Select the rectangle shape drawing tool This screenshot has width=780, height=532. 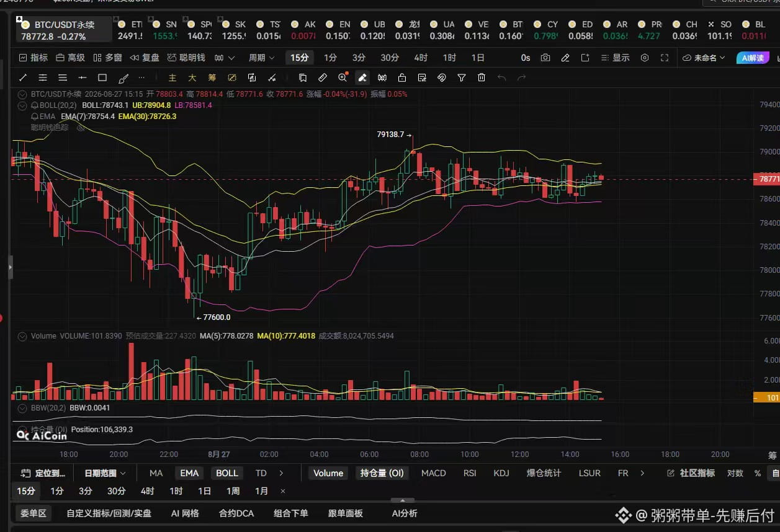[102, 78]
